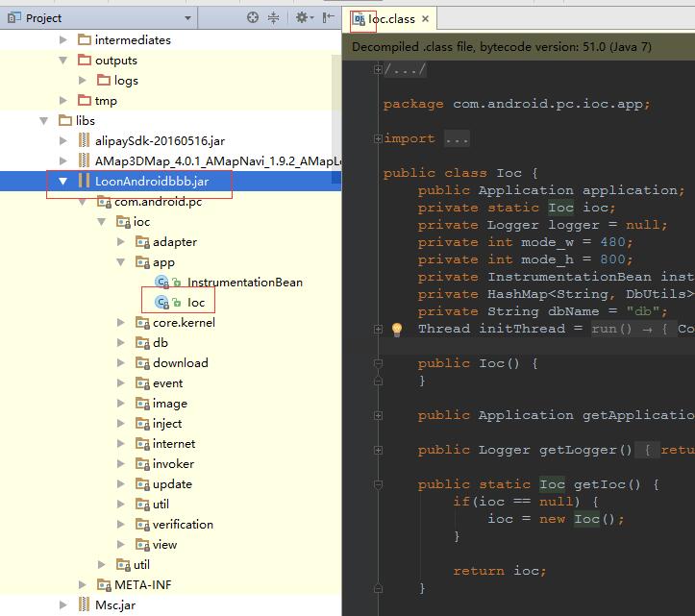
Task: Switch to the Ioc.class editor tab
Action: 390,19
